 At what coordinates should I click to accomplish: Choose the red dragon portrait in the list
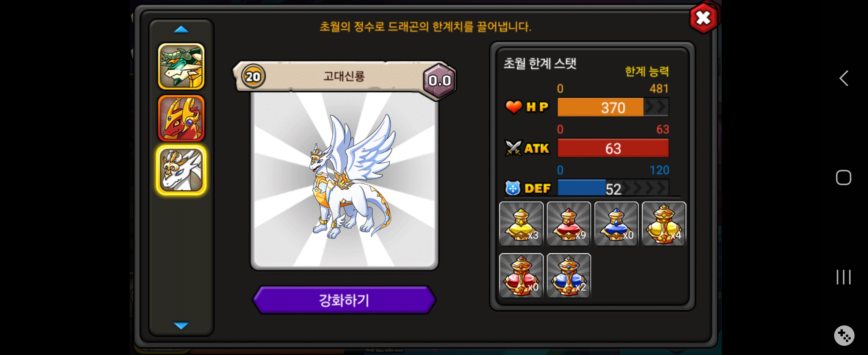(181, 118)
